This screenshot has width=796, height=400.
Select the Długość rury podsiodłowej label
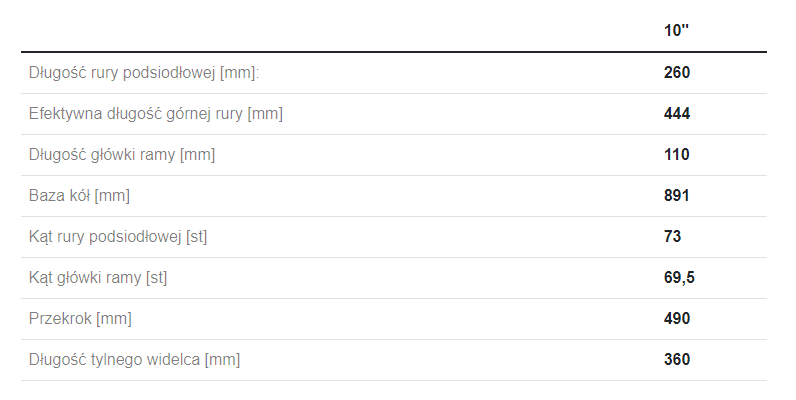tap(144, 73)
